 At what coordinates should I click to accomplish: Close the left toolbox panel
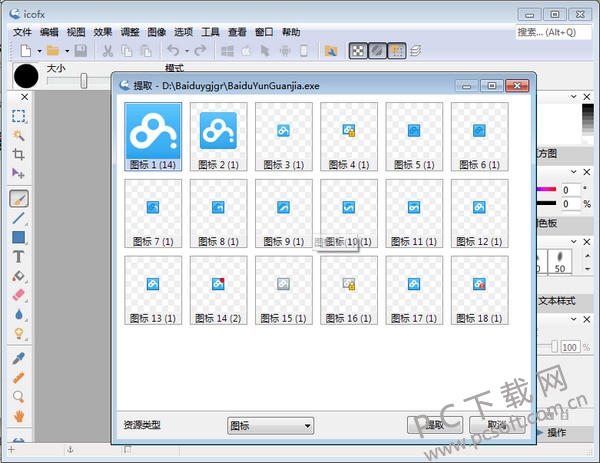coord(24,97)
